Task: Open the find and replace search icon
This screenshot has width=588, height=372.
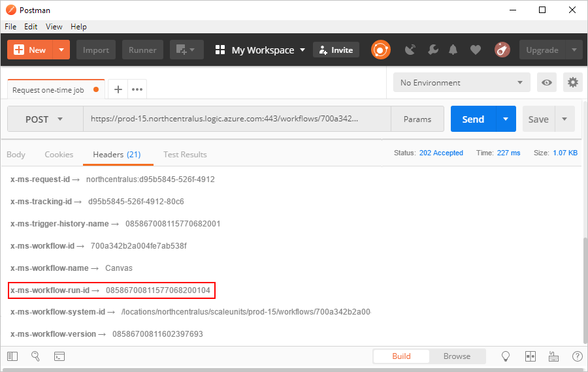Action: pyautogui.click(x=36, y=356)
